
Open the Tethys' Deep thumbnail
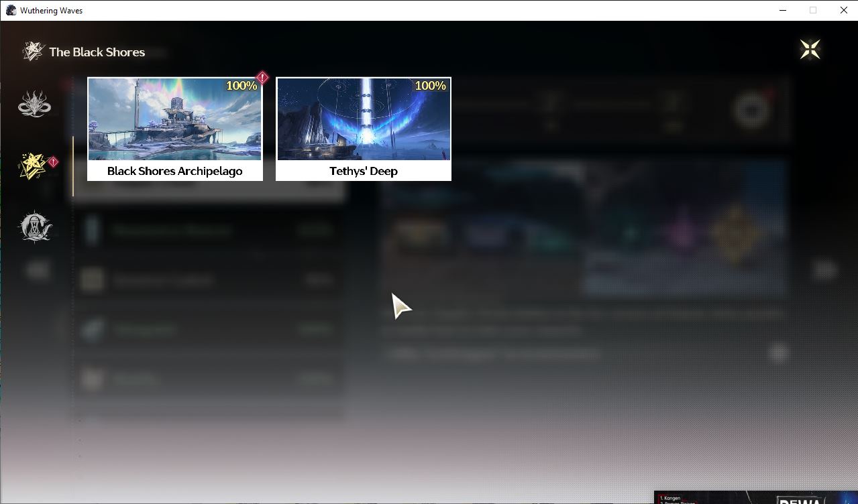pos(364,119)
